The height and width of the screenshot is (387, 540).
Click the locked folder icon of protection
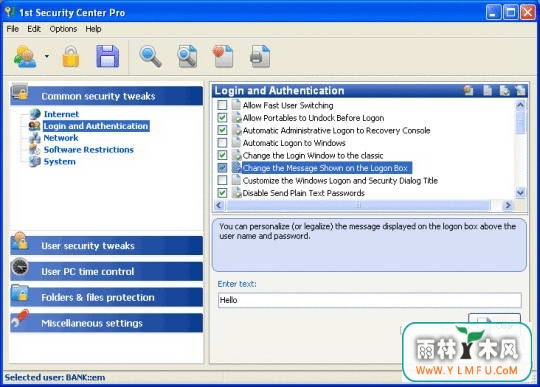pyautogui.click(x=20, y=293)
